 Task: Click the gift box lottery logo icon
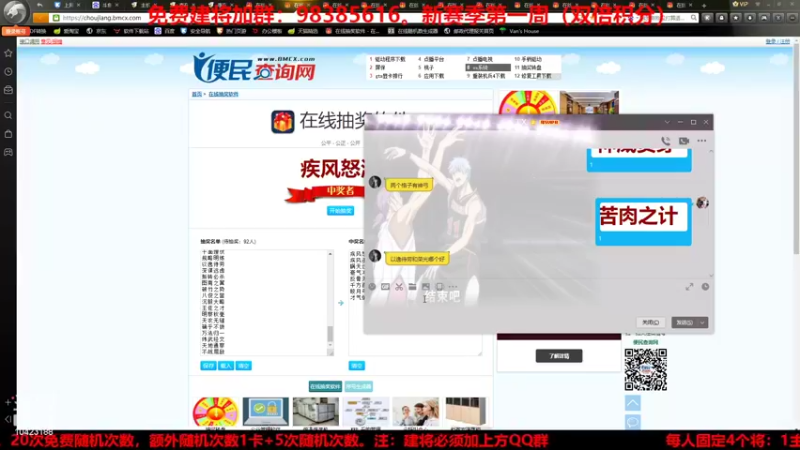[x=283, y=121]
